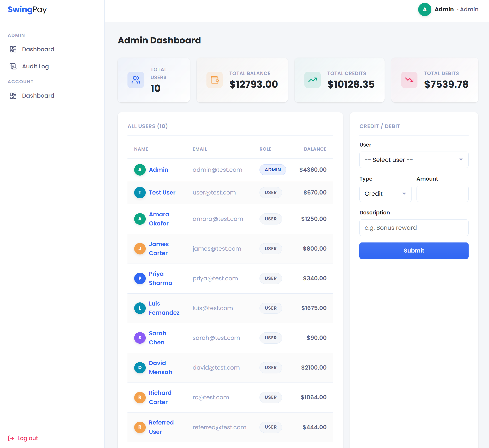Open the Select user dropdown
The height and width of the screenshot is (448, 489).
point(414,160)
